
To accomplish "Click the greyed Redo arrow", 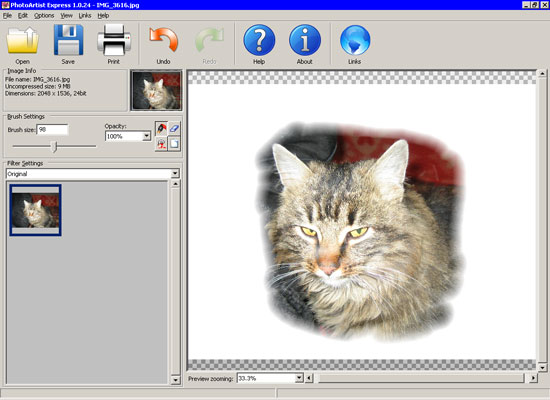I will [209, 41].
